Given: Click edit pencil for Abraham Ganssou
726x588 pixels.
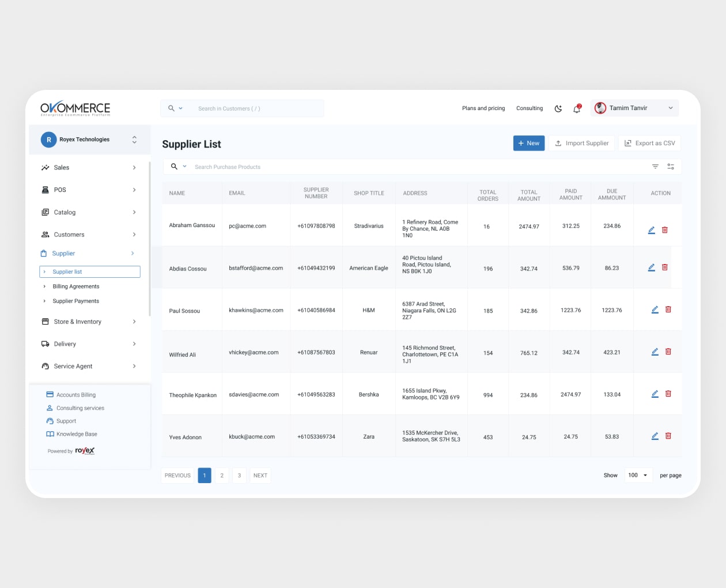Looking at the screenshot, I should pyautogui.click(x=651, y=230).
